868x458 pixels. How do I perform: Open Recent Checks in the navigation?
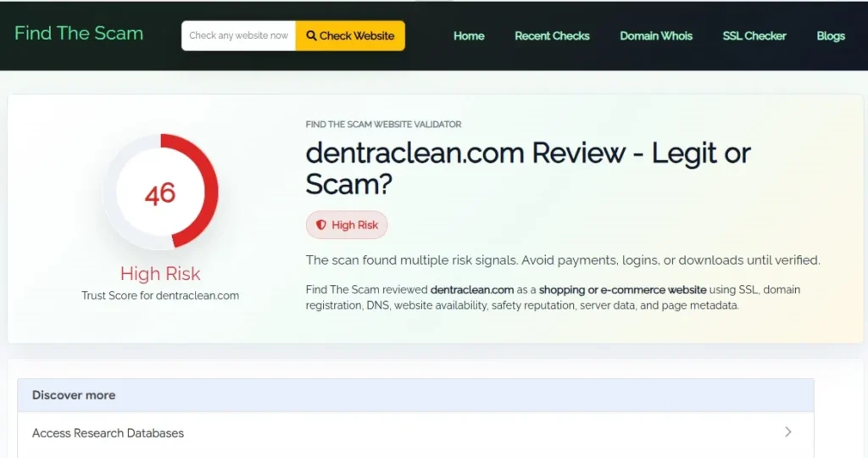click(x=552, y=36)
